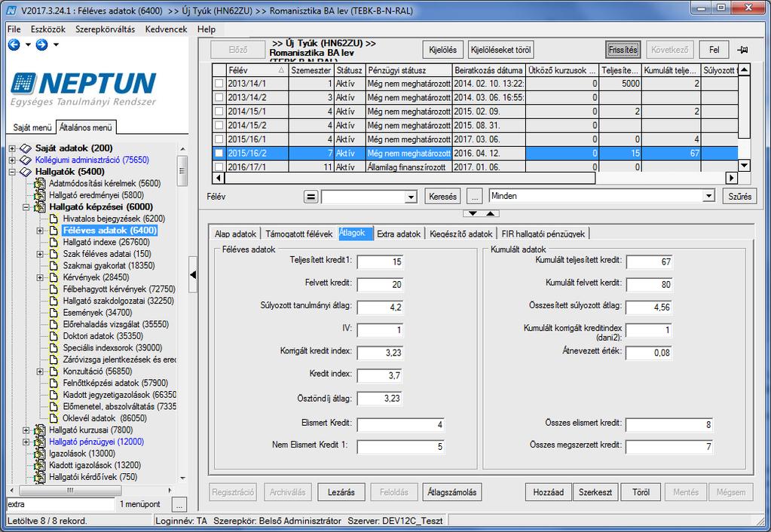The image size is (771, 532).
Task: Click the Hallgató eredményei icon
Action: pyautogui.click(x=39, y=195)
